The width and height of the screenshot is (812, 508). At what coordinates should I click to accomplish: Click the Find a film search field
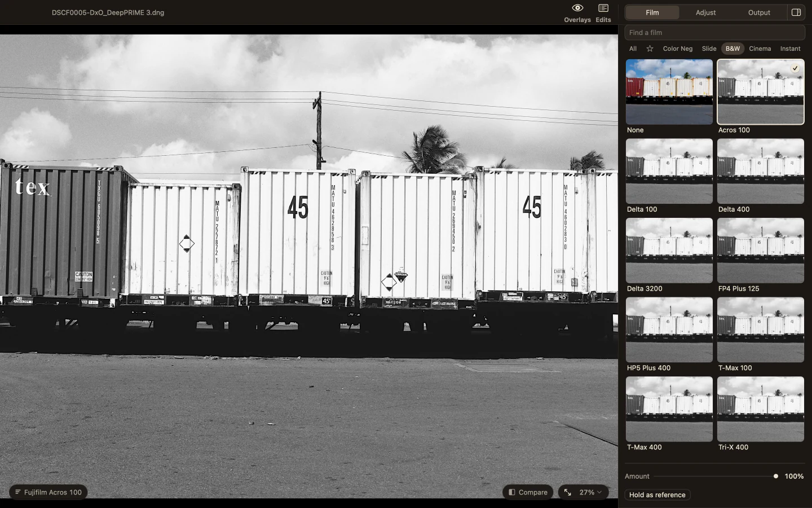pos(715,33)
